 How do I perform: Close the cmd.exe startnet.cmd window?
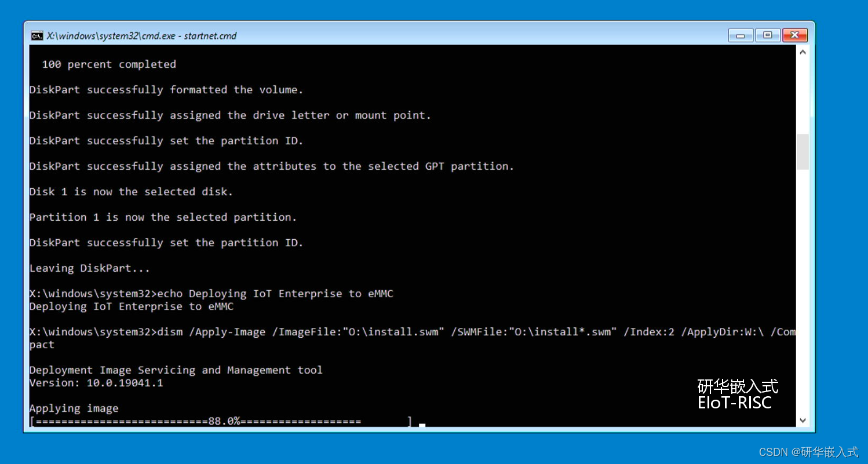pos(795,35)
